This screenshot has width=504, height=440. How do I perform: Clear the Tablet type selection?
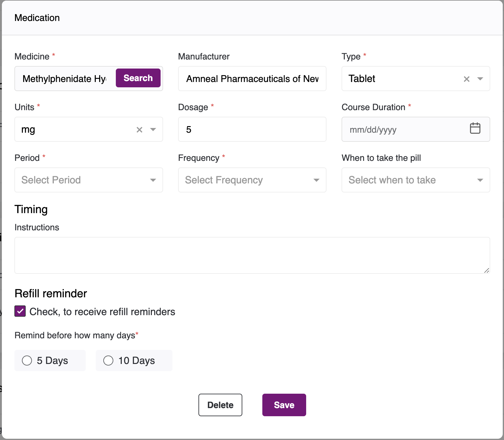pos(466,79)
